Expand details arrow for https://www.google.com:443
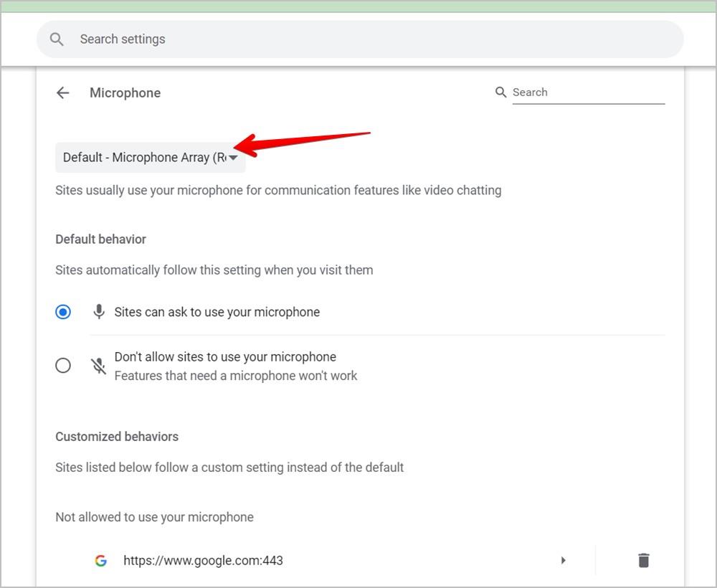 point(564,560)
